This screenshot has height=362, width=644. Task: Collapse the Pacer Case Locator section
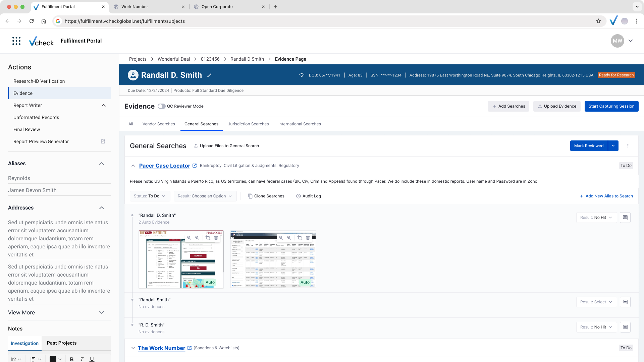tap(133, 166)
